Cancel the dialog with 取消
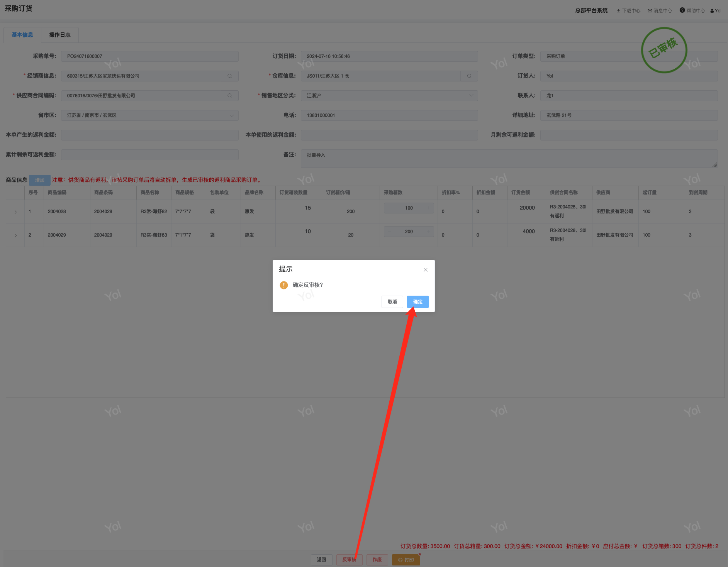 (x=392, y=302)
